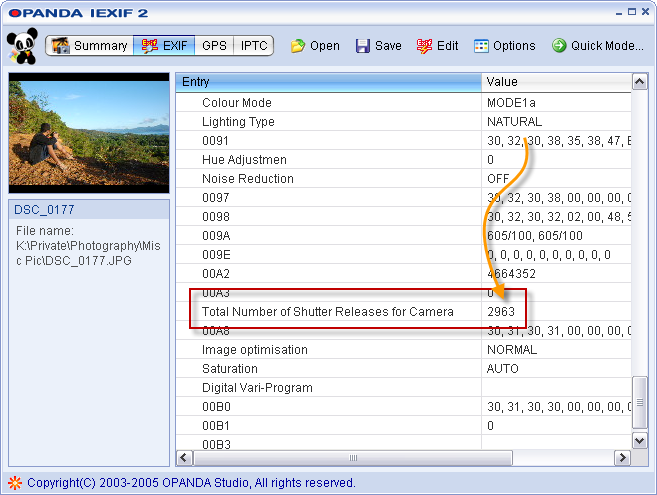The height and width of the screenshot is (495, 657).
Task: Close the OPANDA IEXIF window
Action: pyautogui.click(x=646, y=12)
